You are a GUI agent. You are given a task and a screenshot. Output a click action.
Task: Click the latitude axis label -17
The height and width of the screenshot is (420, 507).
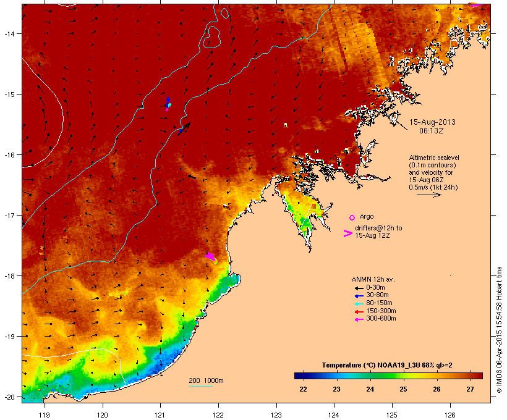point(9,215)
